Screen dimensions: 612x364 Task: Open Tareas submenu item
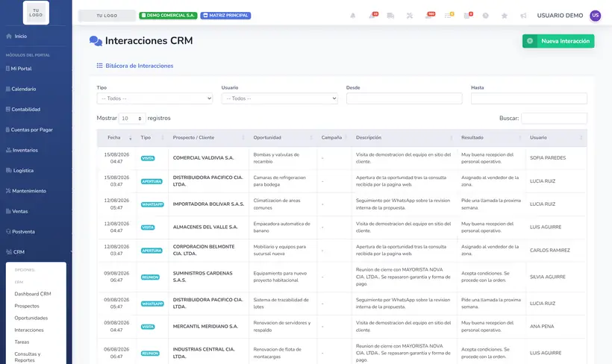[x=22, y=342]
